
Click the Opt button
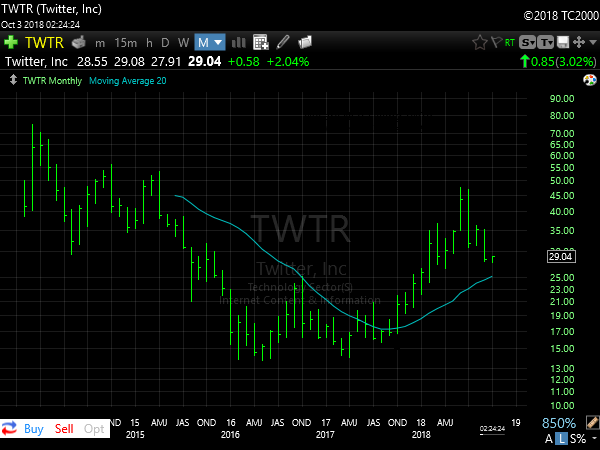click(x=94, y=429)
